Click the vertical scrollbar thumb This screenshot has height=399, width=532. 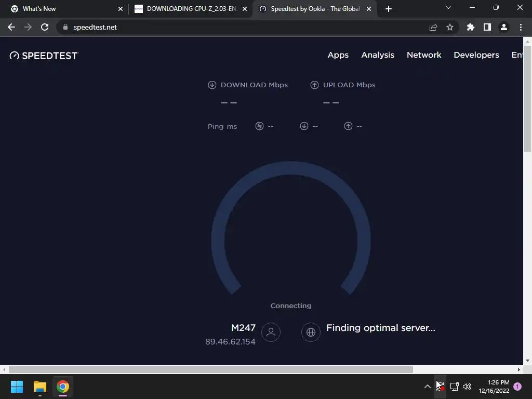point(528,98)
